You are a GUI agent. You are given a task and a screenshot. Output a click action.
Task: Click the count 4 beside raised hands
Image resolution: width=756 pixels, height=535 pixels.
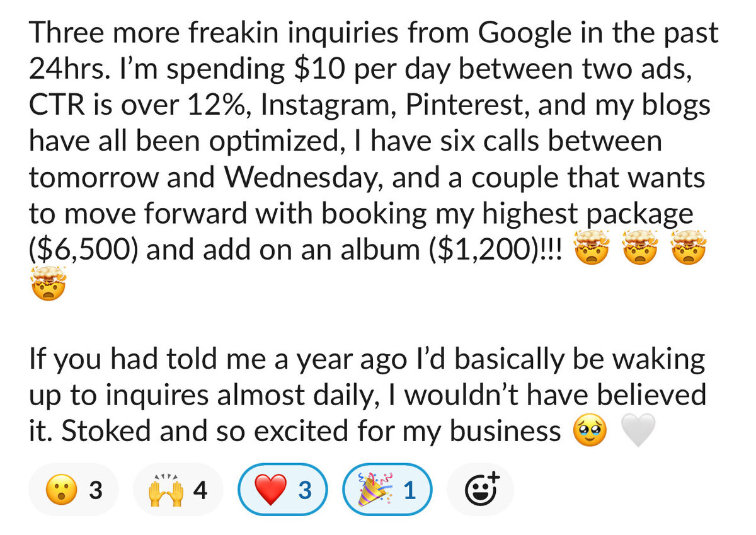pyautogui.click(x=200, y=490)
